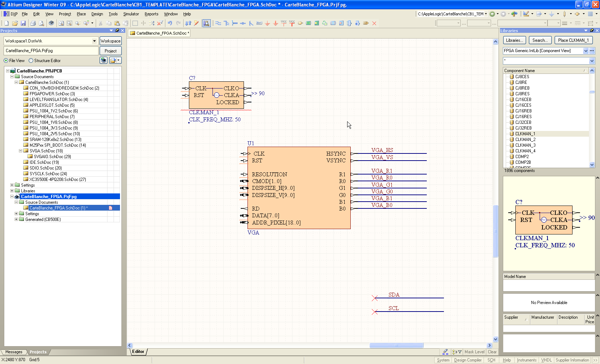Expand Settings under CarteBlanche_FPGA project
The image size is (600, 364).
[16, 214]
